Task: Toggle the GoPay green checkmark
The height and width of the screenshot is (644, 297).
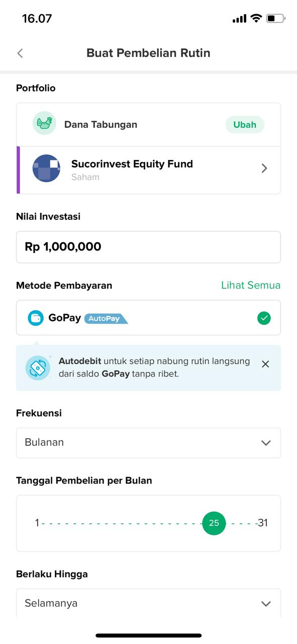Action: (264, 318)
